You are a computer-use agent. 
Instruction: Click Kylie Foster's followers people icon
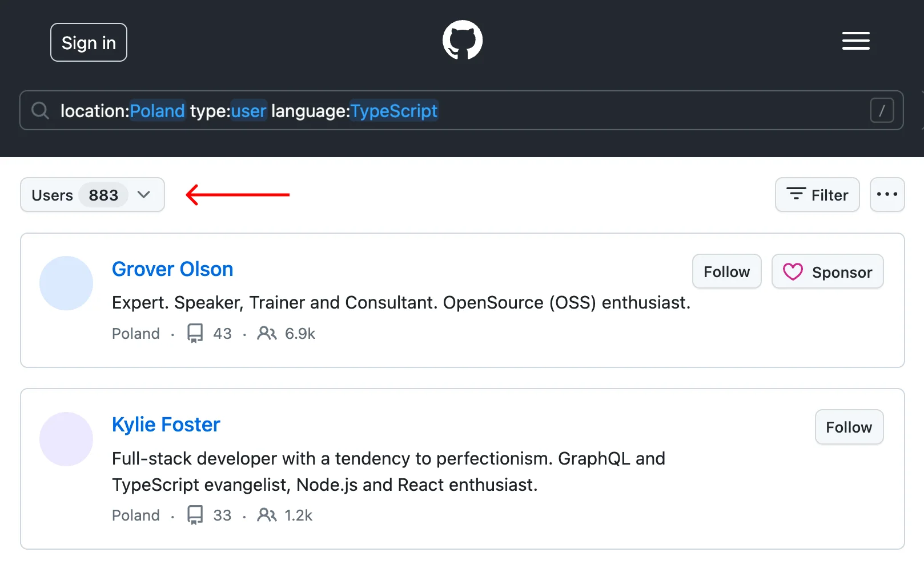click(267, 515)
